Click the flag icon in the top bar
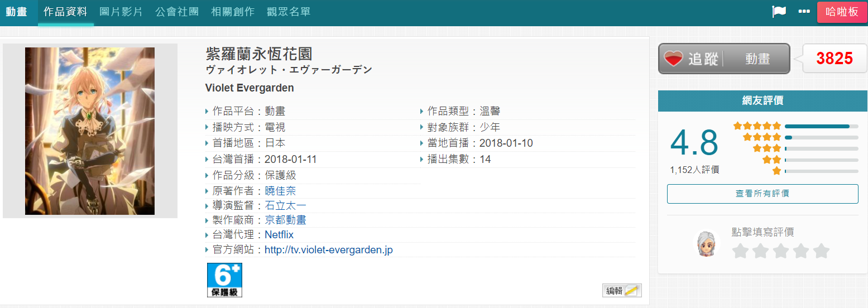This screenshot has height=308, width=868. pyautogui.click(x=779, y=12)
